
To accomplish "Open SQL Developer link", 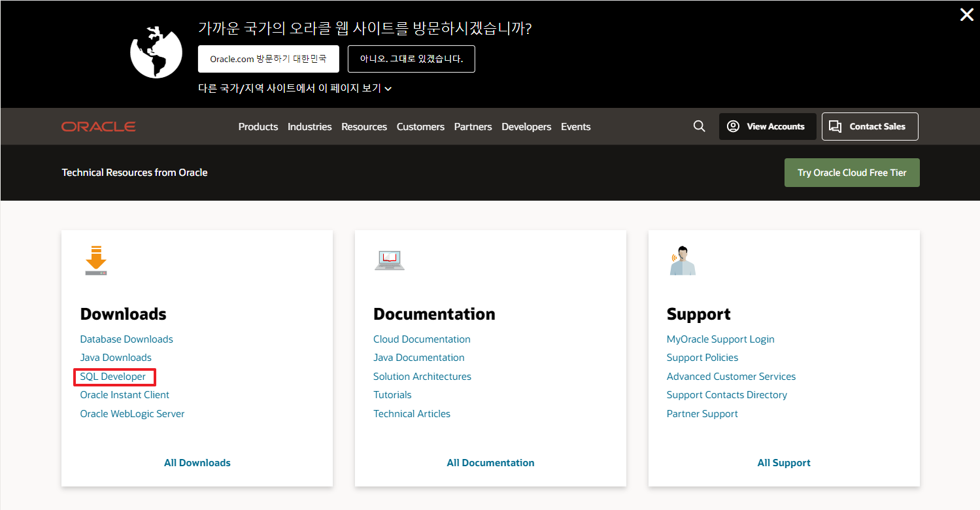I will click(x=113, y=377).
